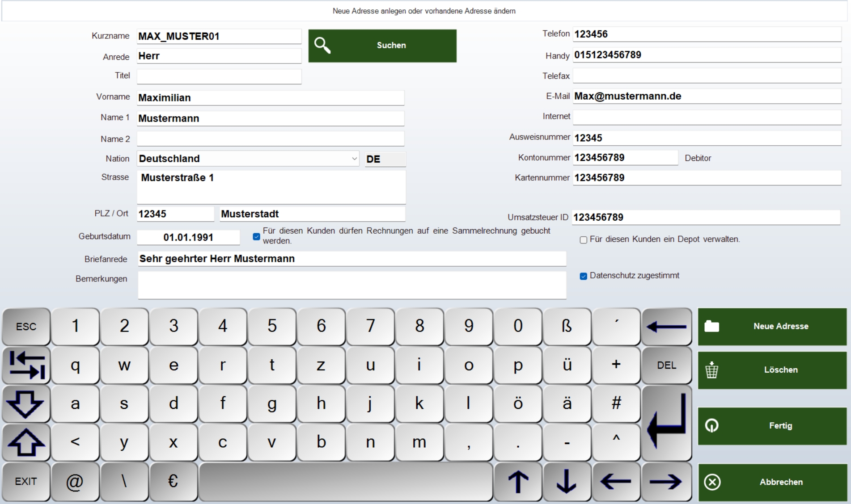Focus the empty Telefax field
851x504 pixels.
point(707,76)
